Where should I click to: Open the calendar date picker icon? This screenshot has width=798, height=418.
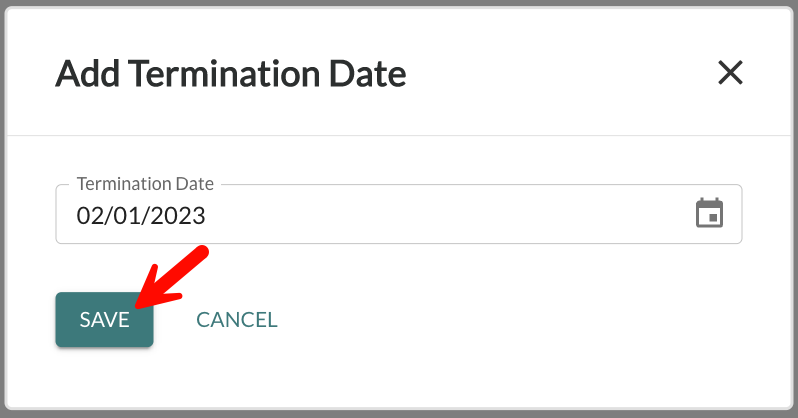(x=709, y=213)
